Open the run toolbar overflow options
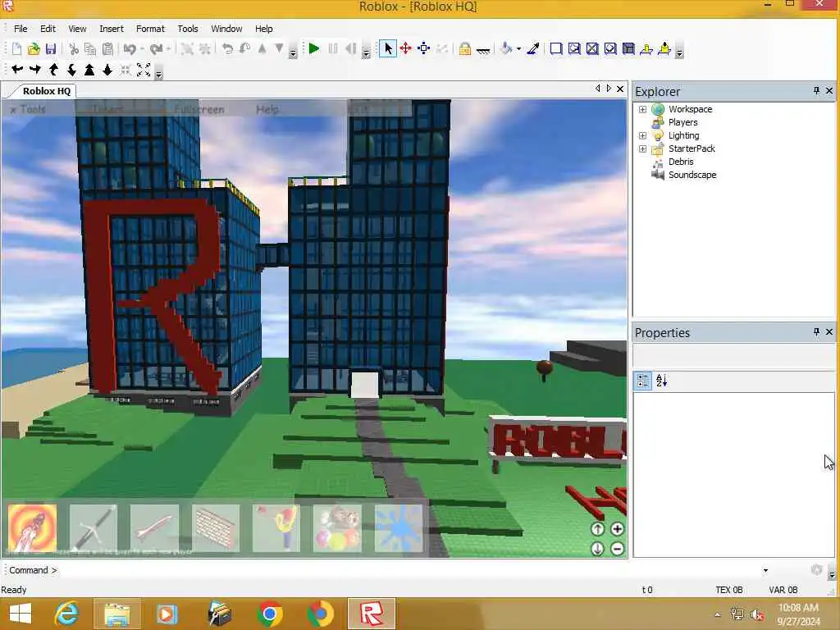Screen dimensions: 840x630 (367, 52)
